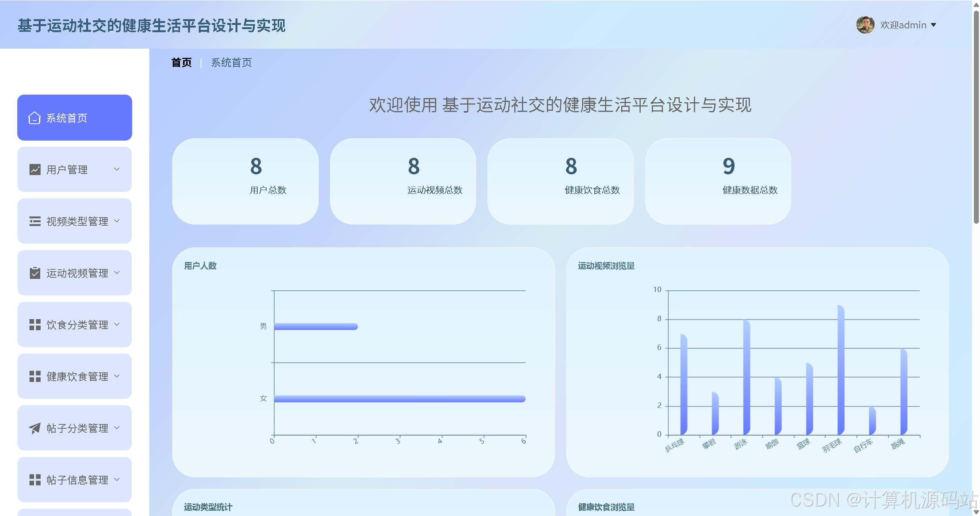Open the 视频类型管理 menu label
980x516 pixels.
pyautogui.click(x=77, y=221)
